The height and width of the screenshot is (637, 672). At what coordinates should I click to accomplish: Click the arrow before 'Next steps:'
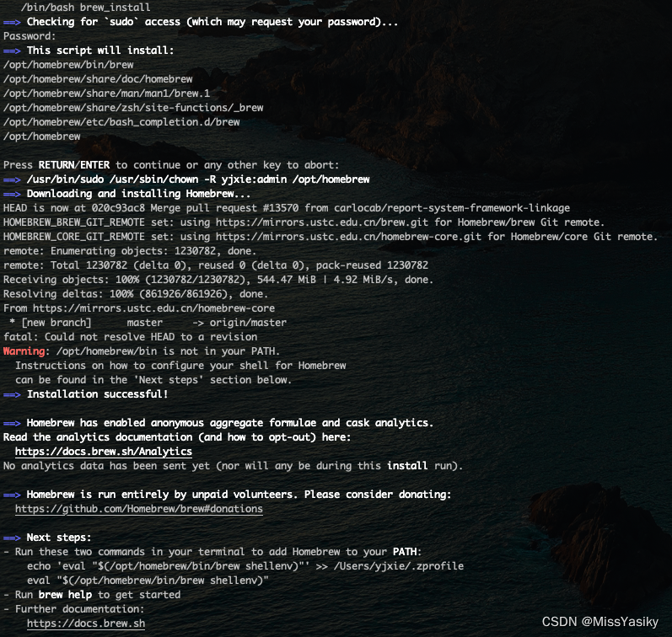(x=12, y=538)
